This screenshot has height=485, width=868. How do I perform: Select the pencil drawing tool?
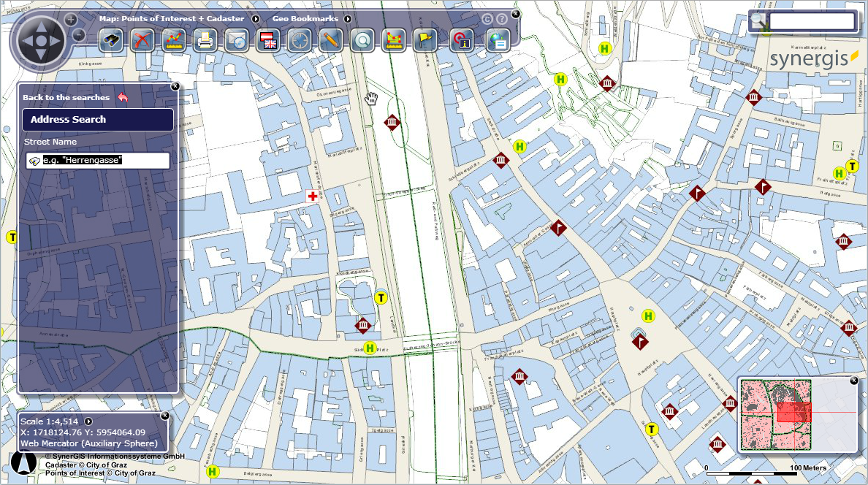(x=330, y=40)
